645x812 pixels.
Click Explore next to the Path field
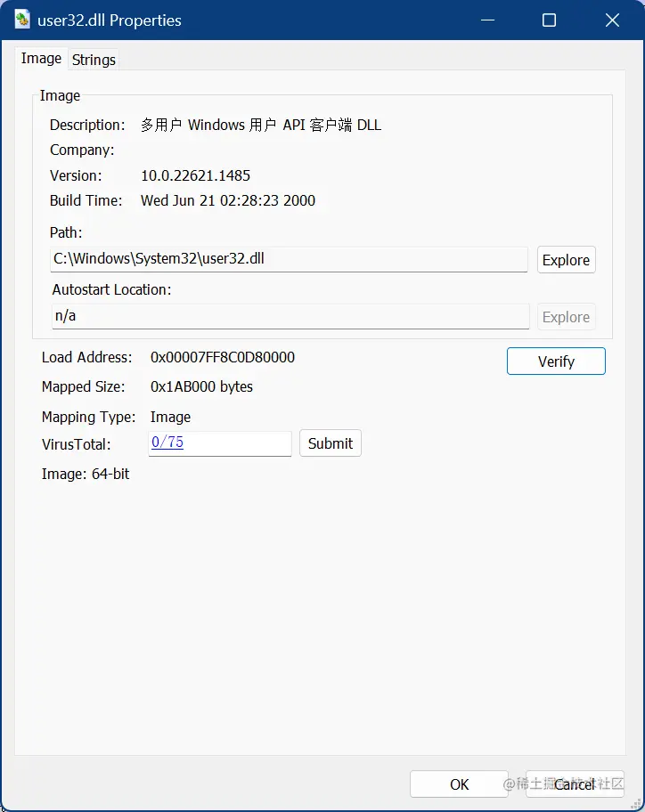[566, 260]
